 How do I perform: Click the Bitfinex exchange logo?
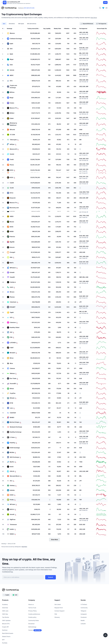point(8,92)
